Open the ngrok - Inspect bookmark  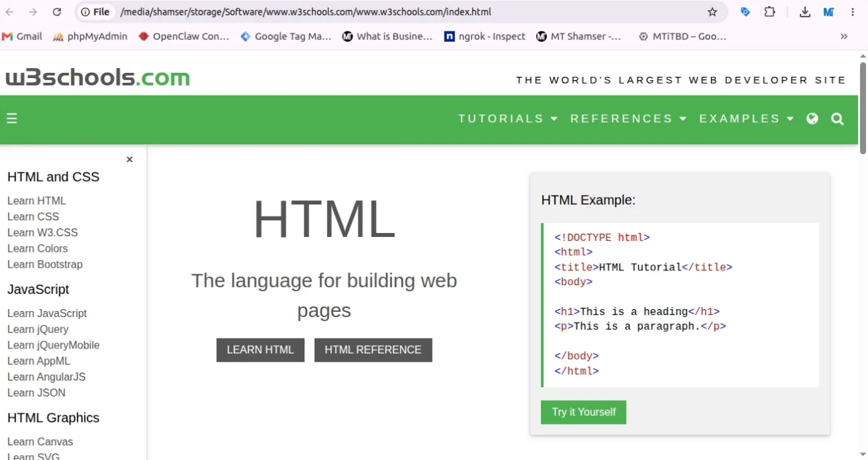pos(485,37)
